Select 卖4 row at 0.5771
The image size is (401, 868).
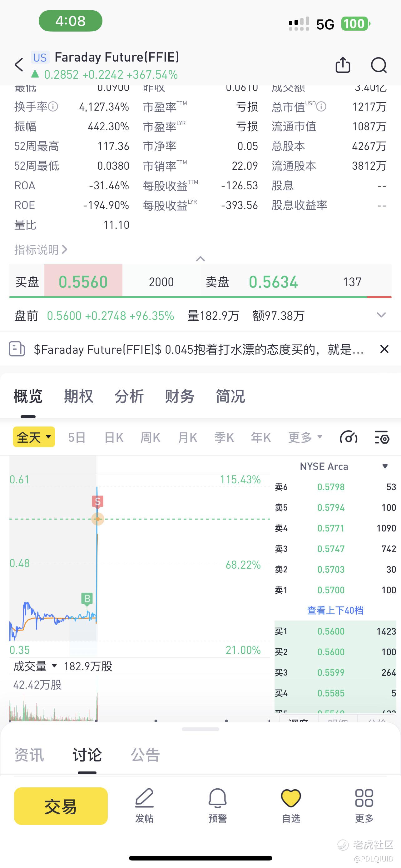pos(335,528)
